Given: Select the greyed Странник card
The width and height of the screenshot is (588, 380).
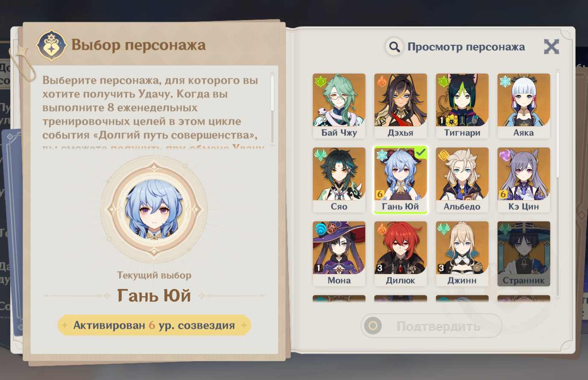Looking at the screenshot, I should (x=524, y=254).
